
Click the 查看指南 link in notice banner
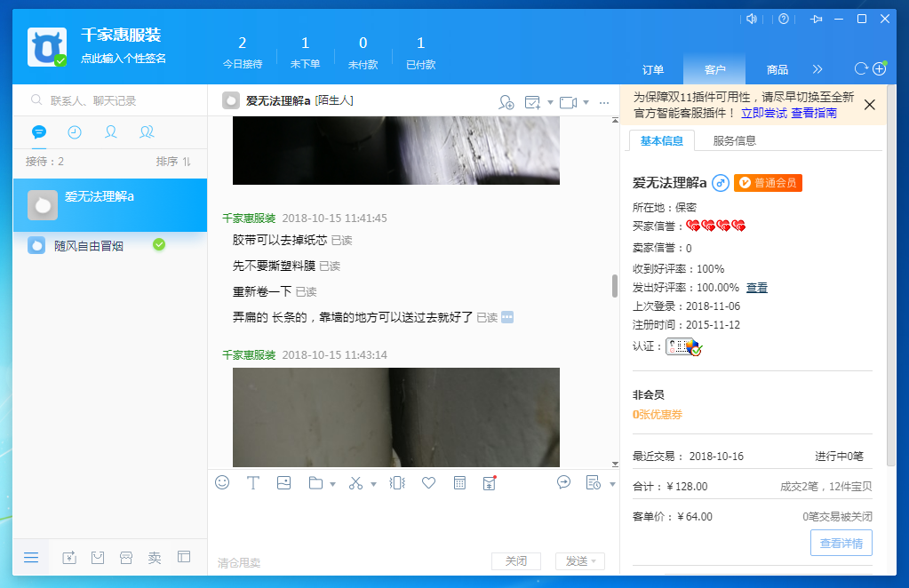pos(814,113)
